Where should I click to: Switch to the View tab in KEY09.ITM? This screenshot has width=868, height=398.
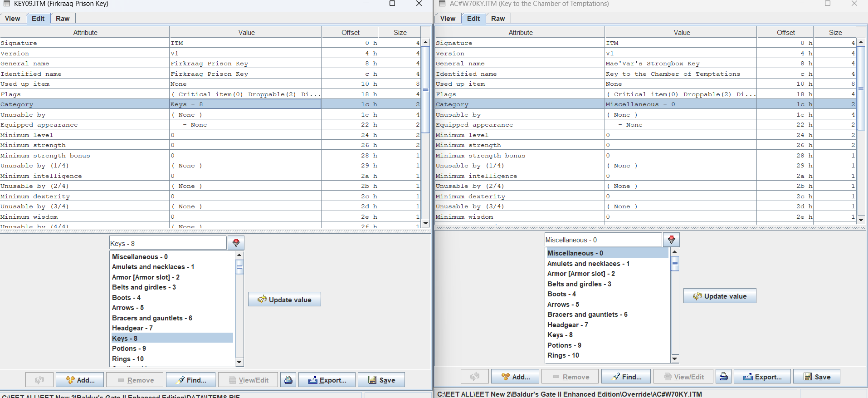(13, 19)
